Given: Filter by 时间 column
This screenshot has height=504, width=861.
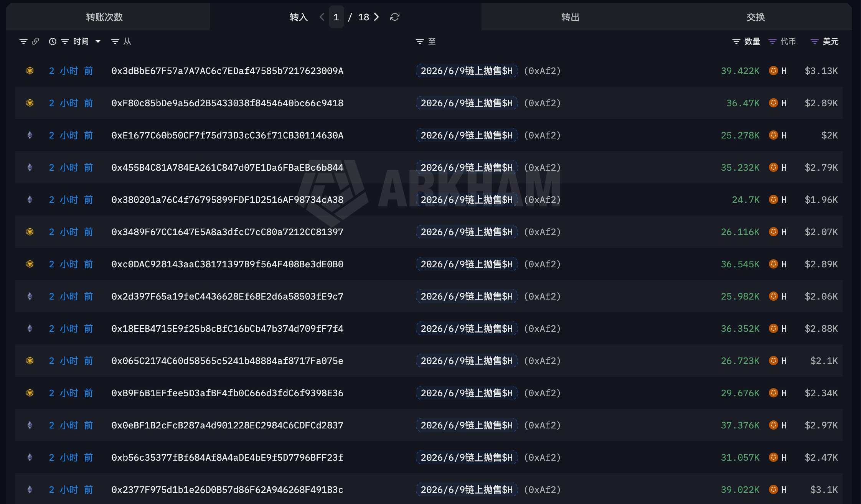Looking at the screenshot, I should click(65, 41).
